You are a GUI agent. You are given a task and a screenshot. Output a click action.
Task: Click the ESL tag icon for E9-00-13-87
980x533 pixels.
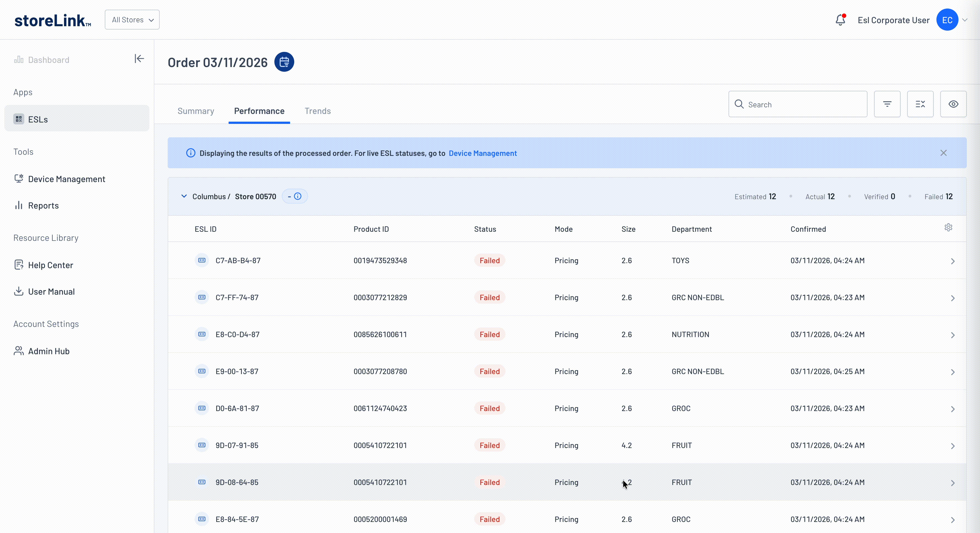tap(202, 371)
